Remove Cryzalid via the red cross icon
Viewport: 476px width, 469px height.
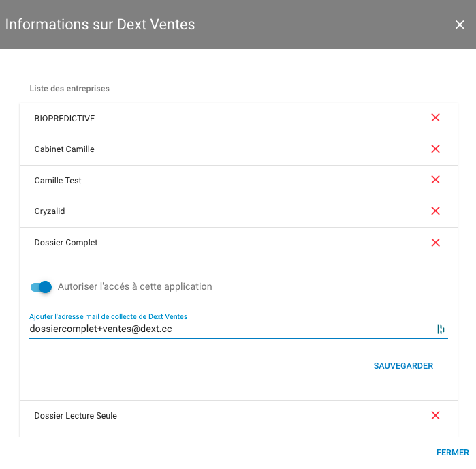[435, 211]
